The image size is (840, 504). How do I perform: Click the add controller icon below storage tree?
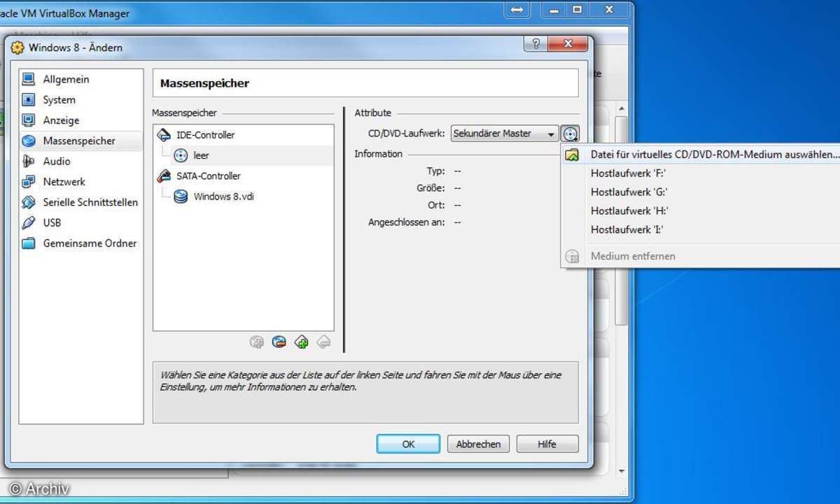coord(302,342)
